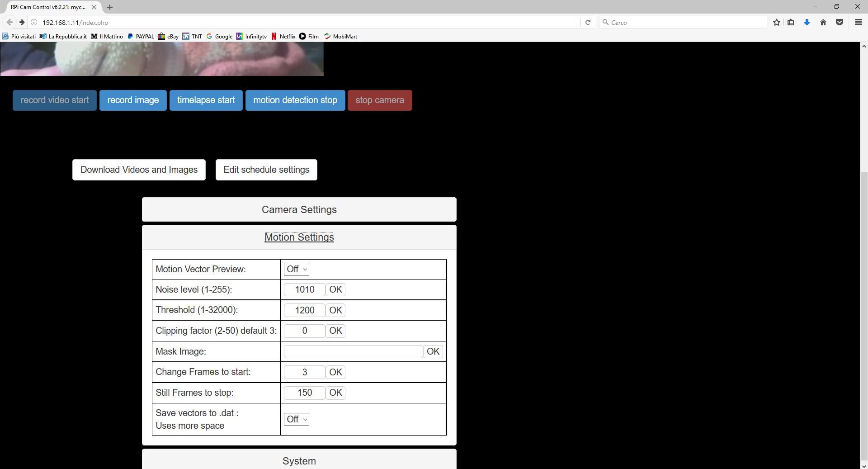Open the Pocket icon in the toolbar
Image resolution: width=868 pixels, height=469 pixels.
(x=840, y=22)
